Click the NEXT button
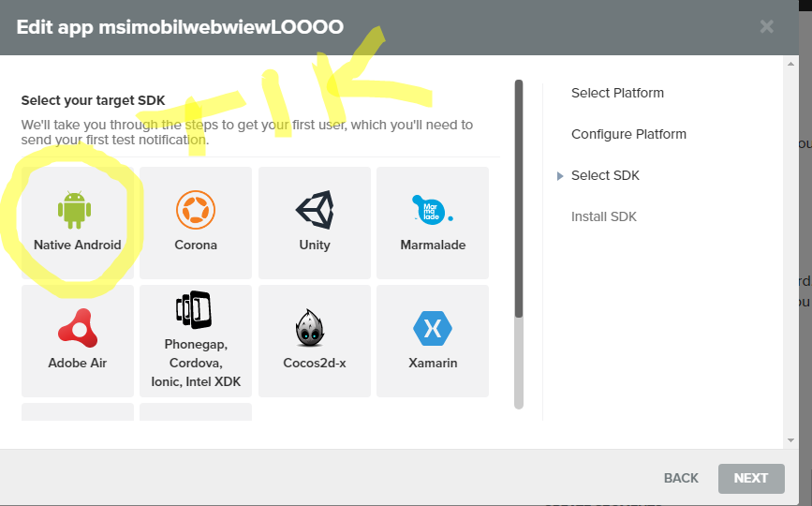The height and width of the screenshot is (506, 812). pyautogui.click(x=751, y=479)
